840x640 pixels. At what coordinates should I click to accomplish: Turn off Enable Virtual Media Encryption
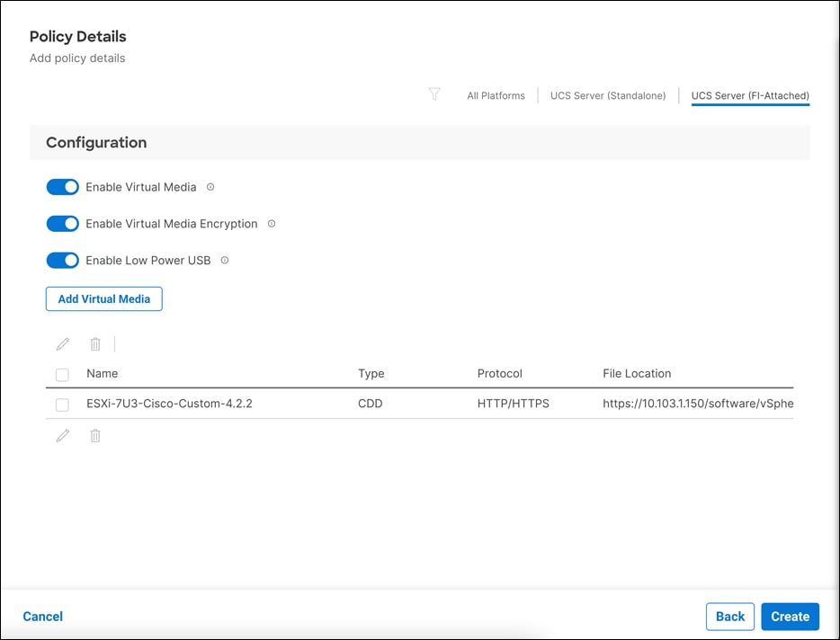tap(62, 223)
